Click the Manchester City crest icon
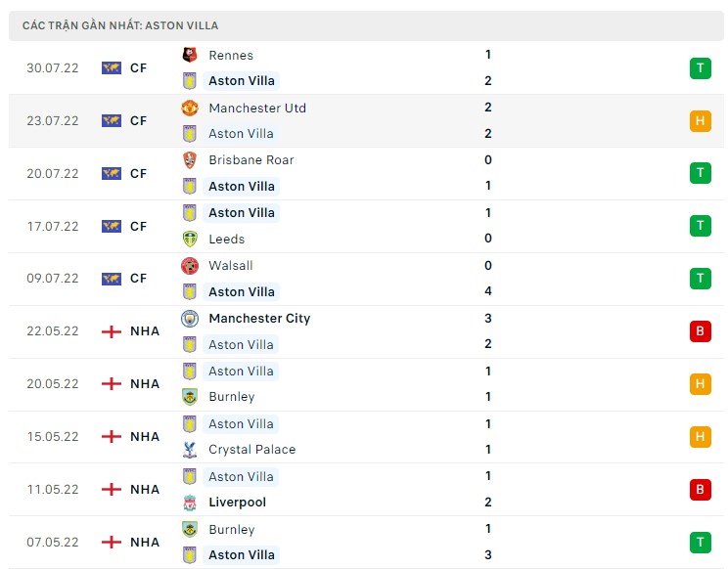This screenshot has height=569, width=728. click(x=190, y=319)
